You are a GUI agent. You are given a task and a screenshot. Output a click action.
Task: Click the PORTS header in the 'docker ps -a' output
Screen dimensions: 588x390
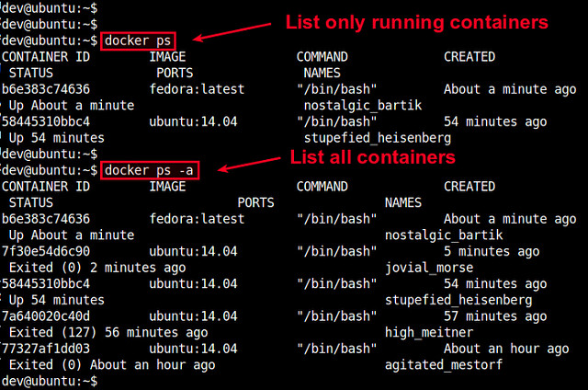click(255, 202)
